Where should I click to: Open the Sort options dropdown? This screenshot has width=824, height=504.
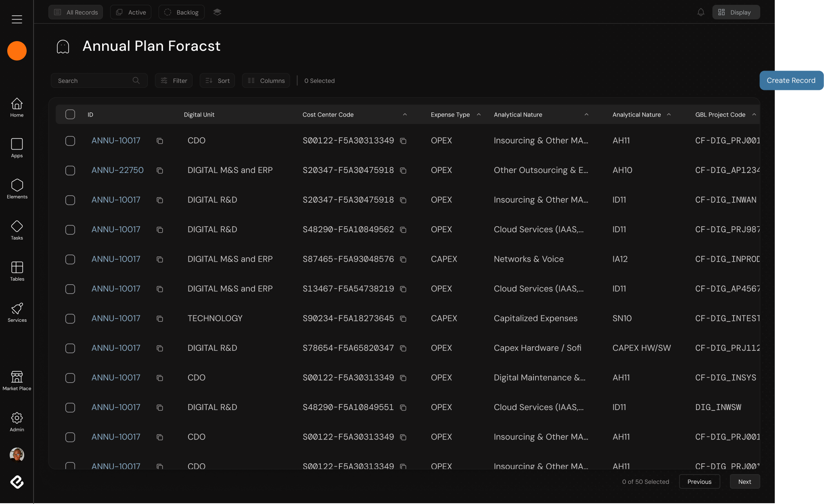tap(217, 80)
